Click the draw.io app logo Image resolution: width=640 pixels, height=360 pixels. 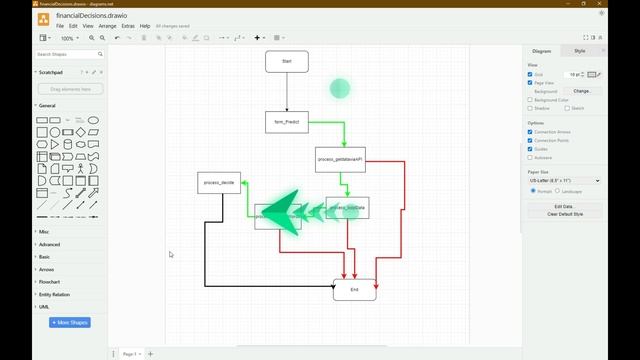point(44,19)
